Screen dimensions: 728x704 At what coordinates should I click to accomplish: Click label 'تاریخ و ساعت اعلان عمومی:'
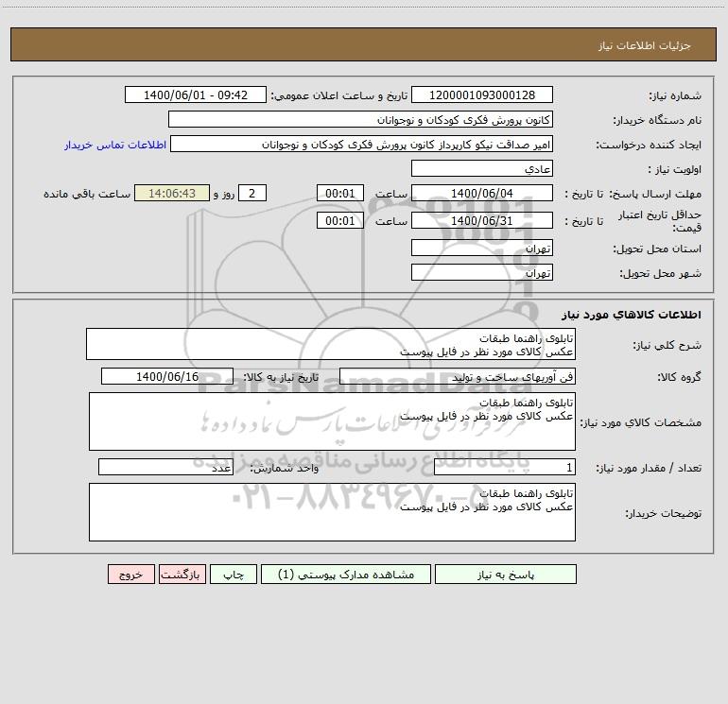(339, 95)
